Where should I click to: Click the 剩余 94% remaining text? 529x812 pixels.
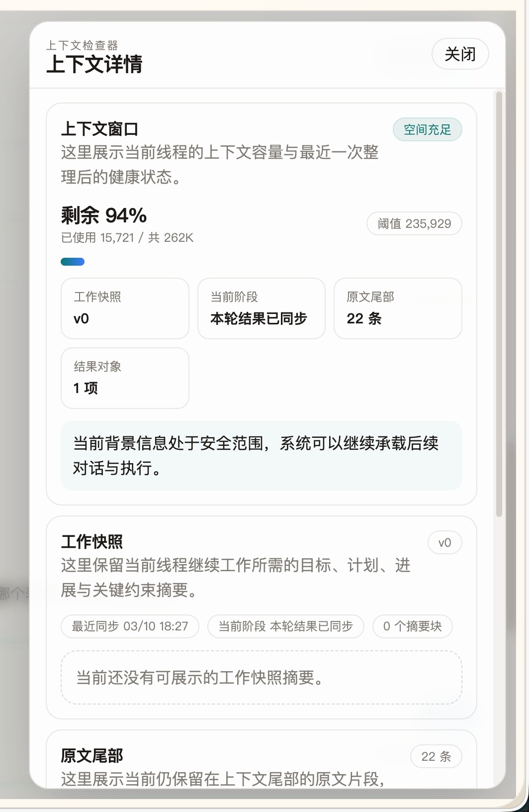(x=104, y=216)
